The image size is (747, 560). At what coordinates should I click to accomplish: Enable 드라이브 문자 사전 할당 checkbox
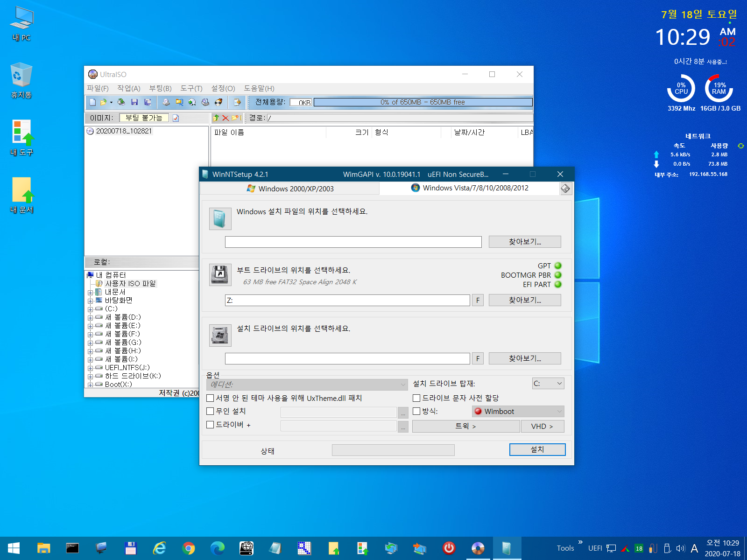[416, 398]
